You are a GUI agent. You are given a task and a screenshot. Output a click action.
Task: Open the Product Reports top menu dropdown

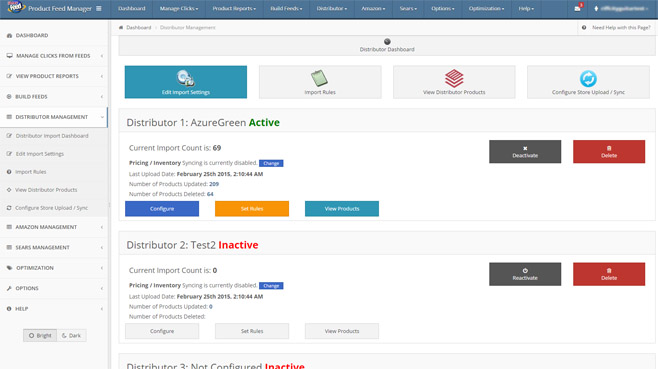[x=234, y=9]
